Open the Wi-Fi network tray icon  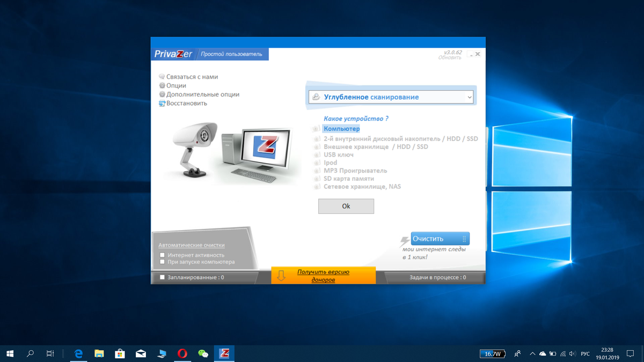pyautogui.click(x=563, y=353)
